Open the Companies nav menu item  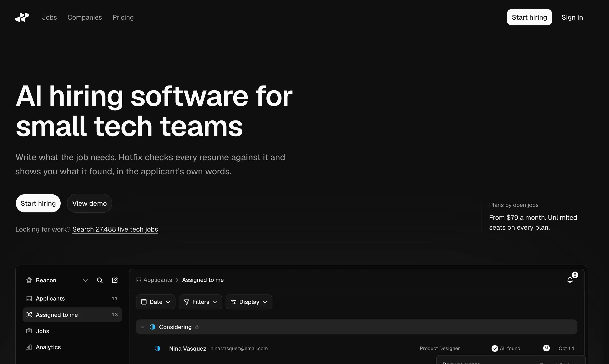pos(85,17)
